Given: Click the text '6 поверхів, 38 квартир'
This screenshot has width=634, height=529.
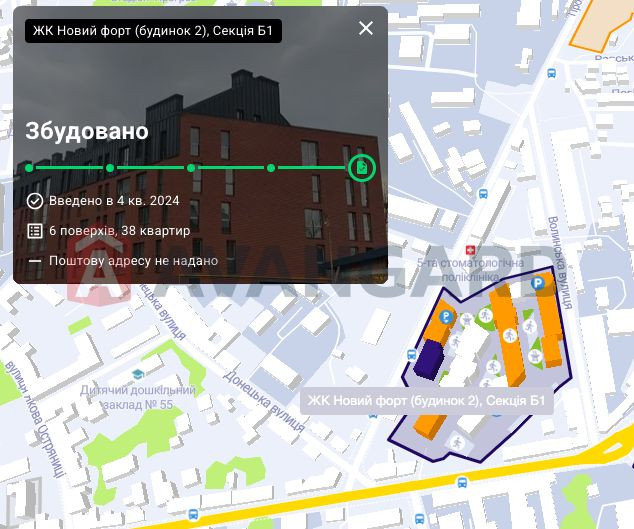Looking at the screenshot, I should (120, 231).
